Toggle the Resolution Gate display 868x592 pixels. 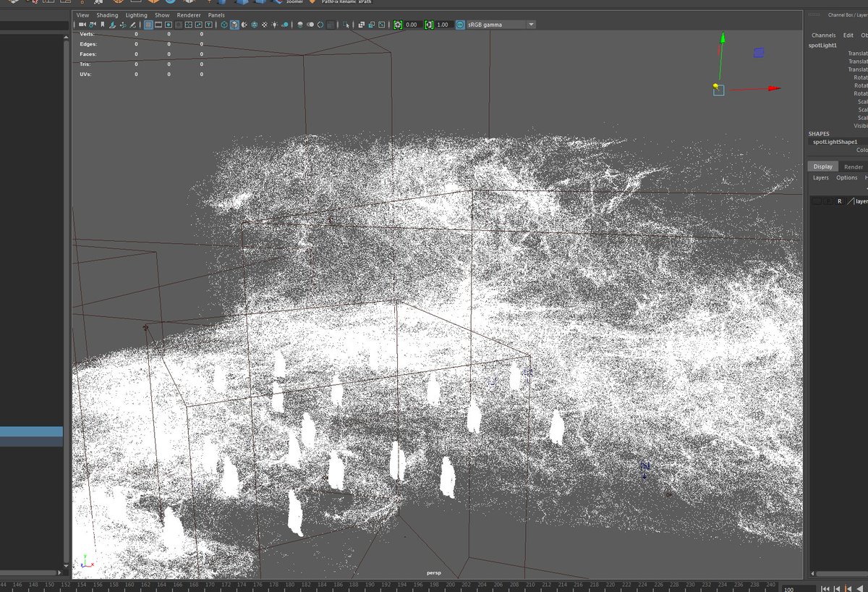point(169,25)
